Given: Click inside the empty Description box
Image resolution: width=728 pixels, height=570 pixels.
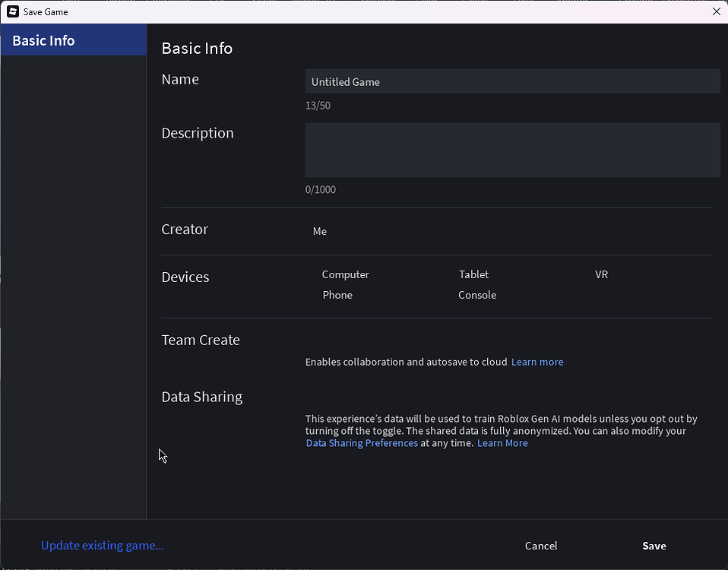Looking at the screenshot, I should 512,150.
